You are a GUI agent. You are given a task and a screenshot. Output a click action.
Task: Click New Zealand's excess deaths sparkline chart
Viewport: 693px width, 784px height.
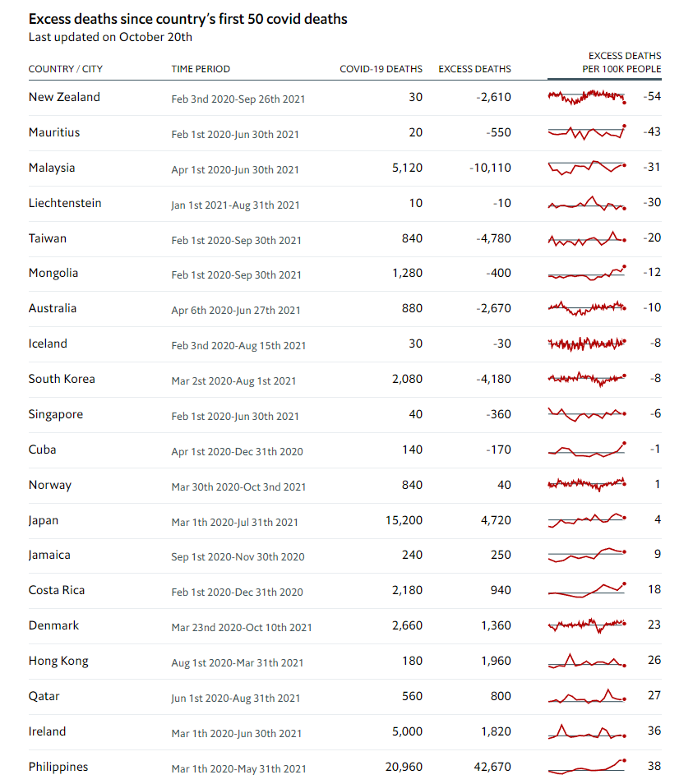coord(586,97)
